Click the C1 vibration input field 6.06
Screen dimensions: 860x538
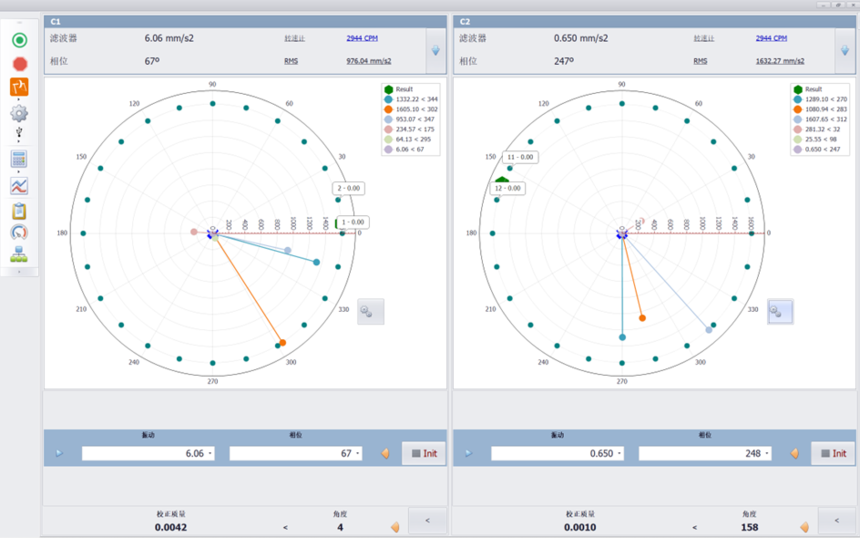(148, 454)
